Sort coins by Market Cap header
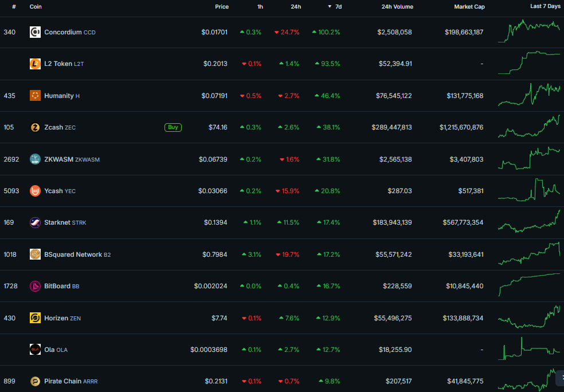 coord(469,7)
